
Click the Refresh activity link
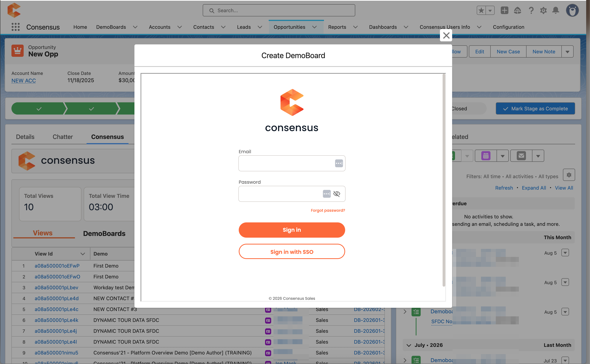(x=504, y=188)
